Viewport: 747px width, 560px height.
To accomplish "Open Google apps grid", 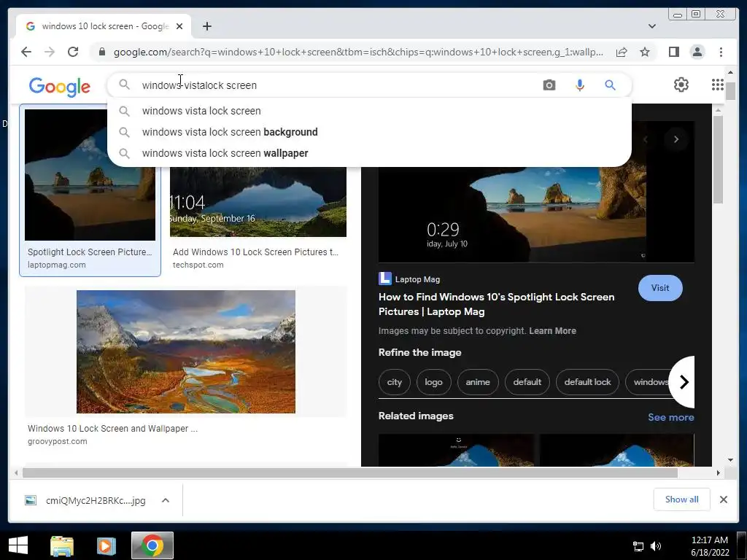I will (718, 85).
